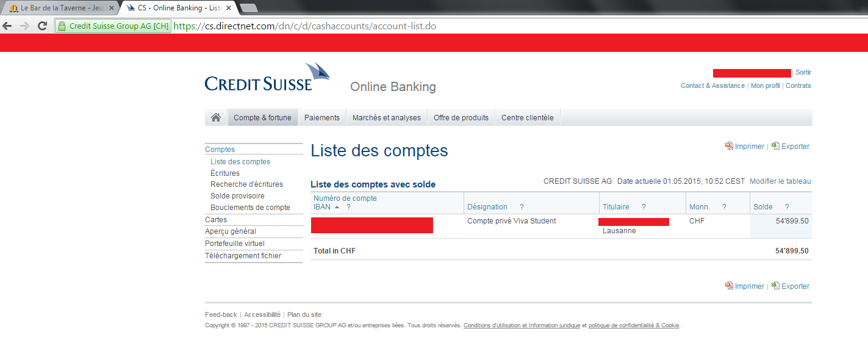868x345 pixels.
Task: Open Bouclements de compte in sidebar
Action: pos(250,208)
